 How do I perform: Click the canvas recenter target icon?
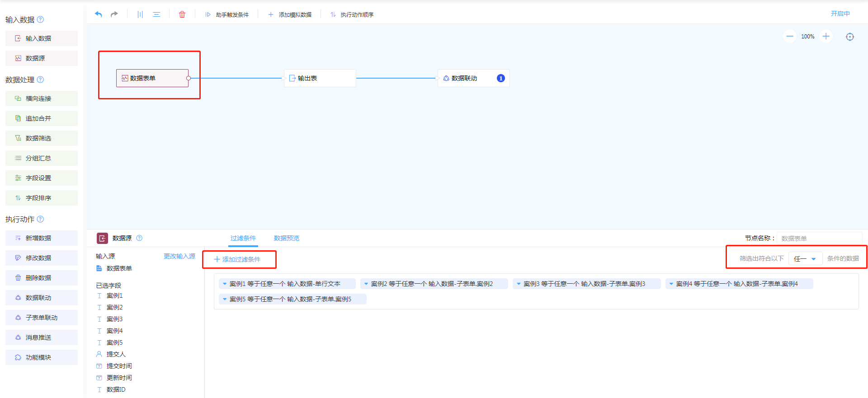pos(850,37)
